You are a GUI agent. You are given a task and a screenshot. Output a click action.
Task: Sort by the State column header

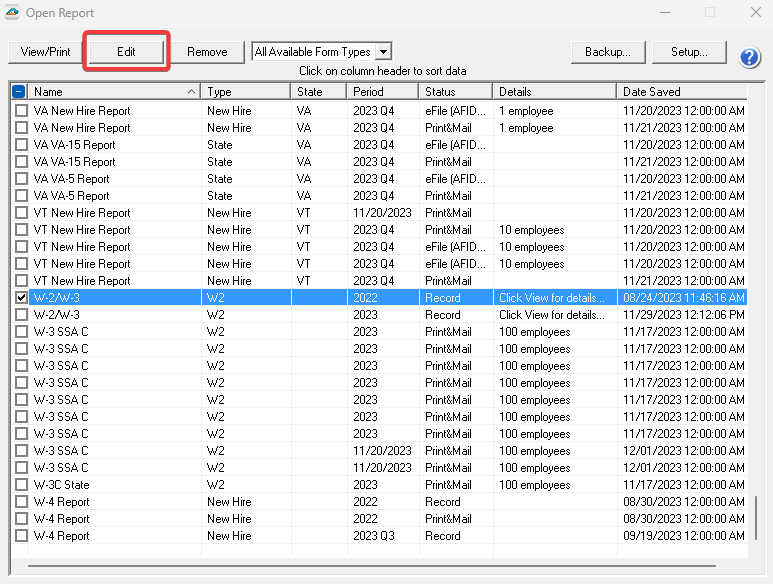(x=319, y=92)
